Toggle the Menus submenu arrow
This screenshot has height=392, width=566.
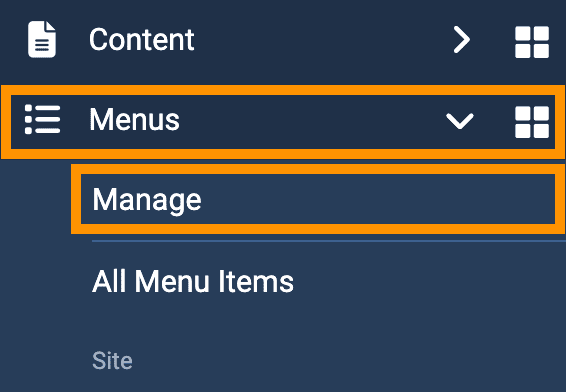[x=460, y=121]
